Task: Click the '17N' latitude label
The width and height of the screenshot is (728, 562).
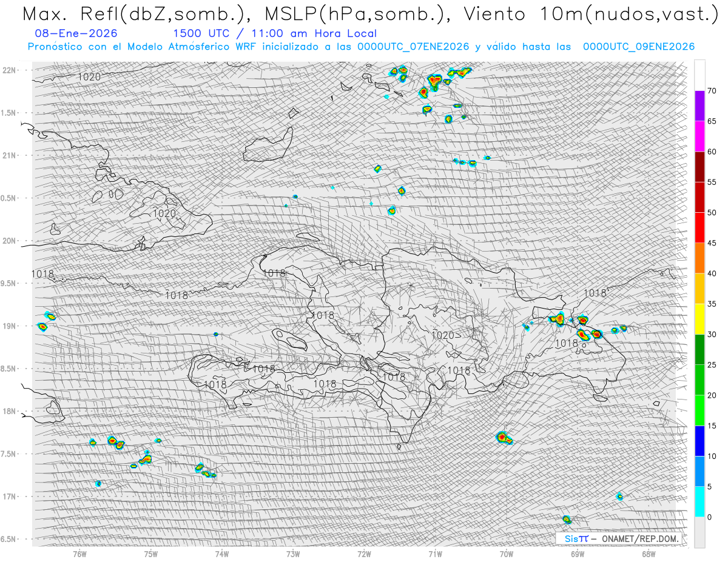Action: point(9,497)
